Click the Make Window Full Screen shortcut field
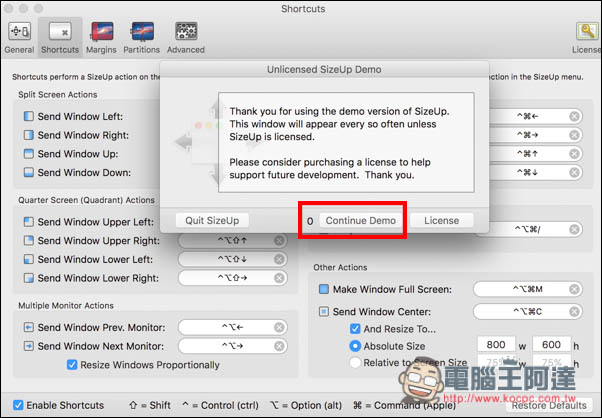This screenshot has width=602, height=418. click(x=528, y=289)
